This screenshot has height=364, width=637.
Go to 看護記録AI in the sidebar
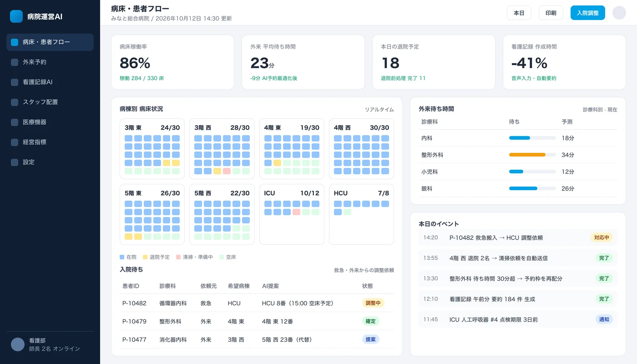[x=50, y=82]
